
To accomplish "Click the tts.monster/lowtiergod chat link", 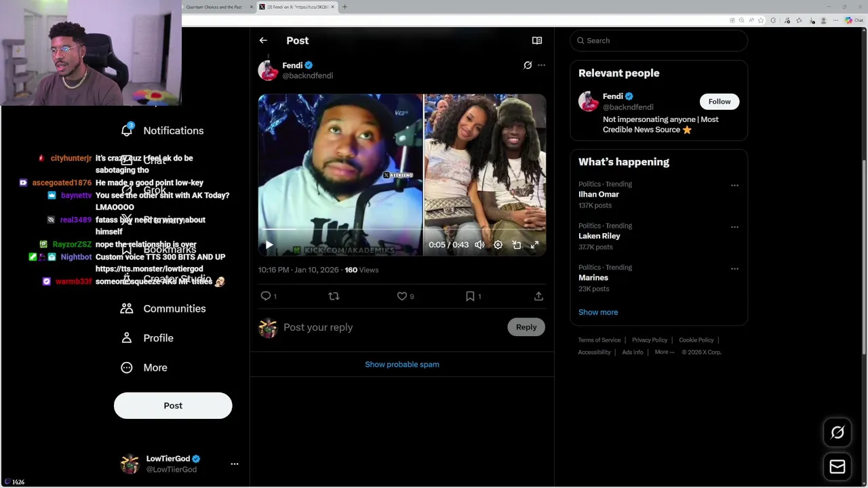I will pos(149,269).
